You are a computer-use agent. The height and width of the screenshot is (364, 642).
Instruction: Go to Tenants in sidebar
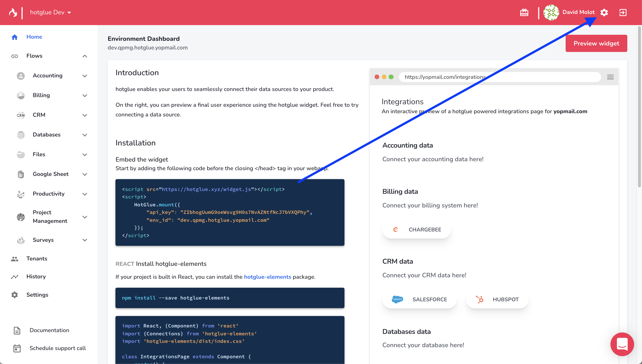(37, 258)
